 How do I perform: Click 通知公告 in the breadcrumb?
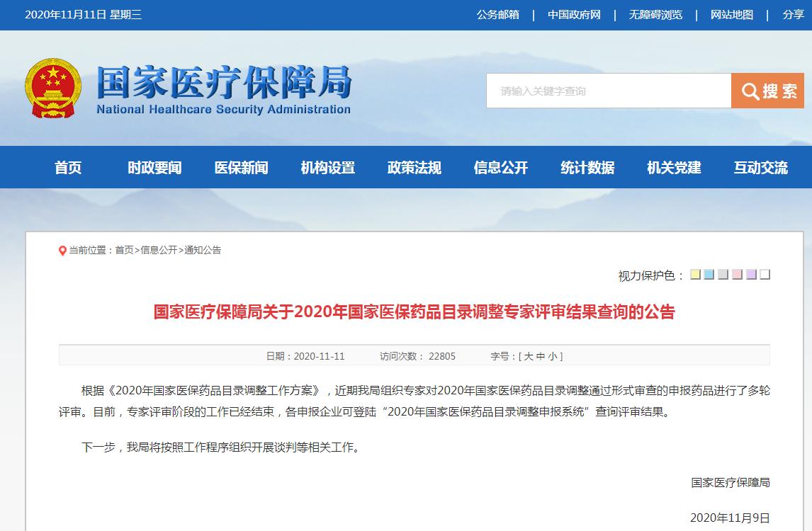(203, 250)
